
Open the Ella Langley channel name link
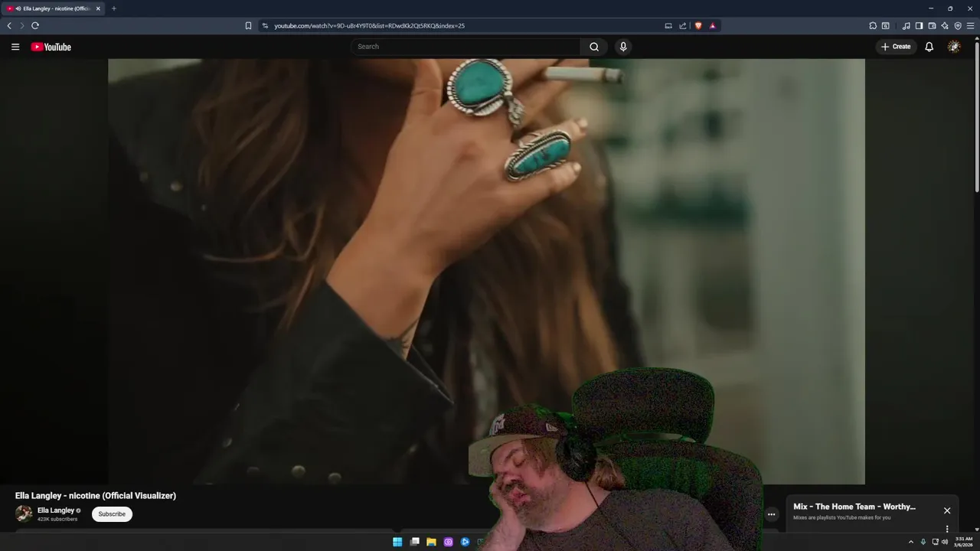click(x=56, y=510)
